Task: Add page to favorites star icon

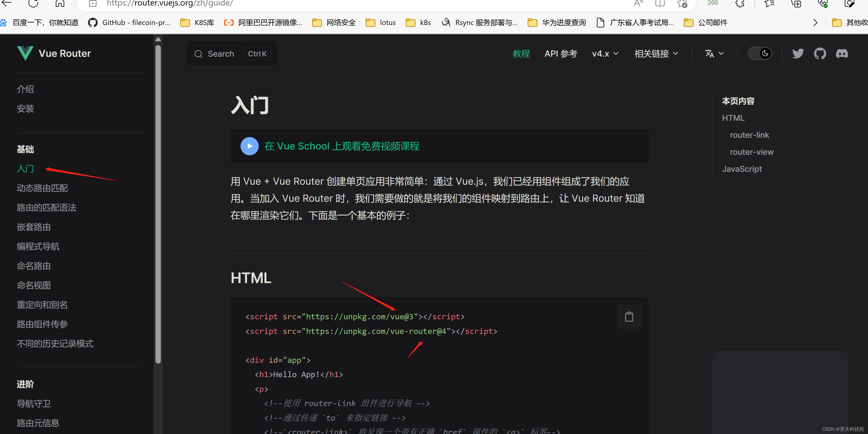Action: (x=682, y=3)
